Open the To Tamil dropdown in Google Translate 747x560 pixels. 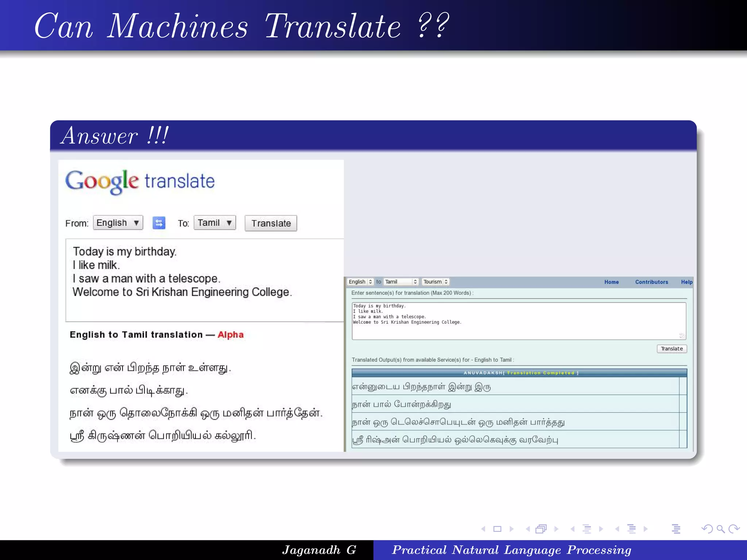point(215,223)
